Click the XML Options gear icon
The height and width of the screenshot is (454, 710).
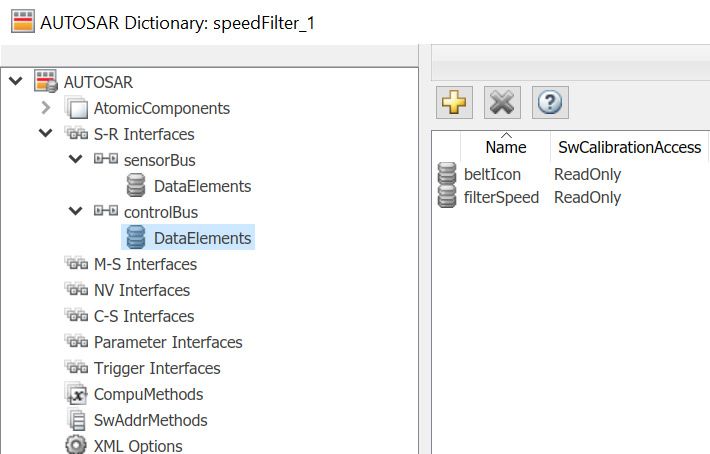[76, 446]
